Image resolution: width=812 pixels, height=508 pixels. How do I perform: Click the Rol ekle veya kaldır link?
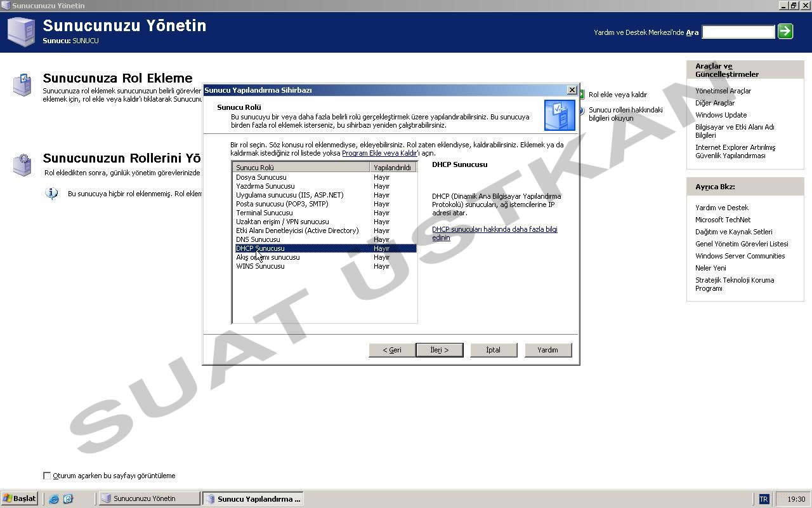(618, 95)
